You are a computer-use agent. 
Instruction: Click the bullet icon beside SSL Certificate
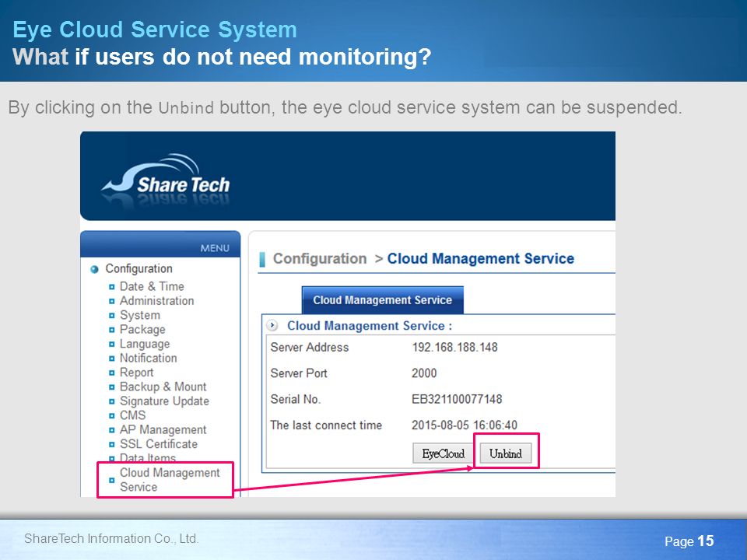pyautogui.click(x=111, y=444)
